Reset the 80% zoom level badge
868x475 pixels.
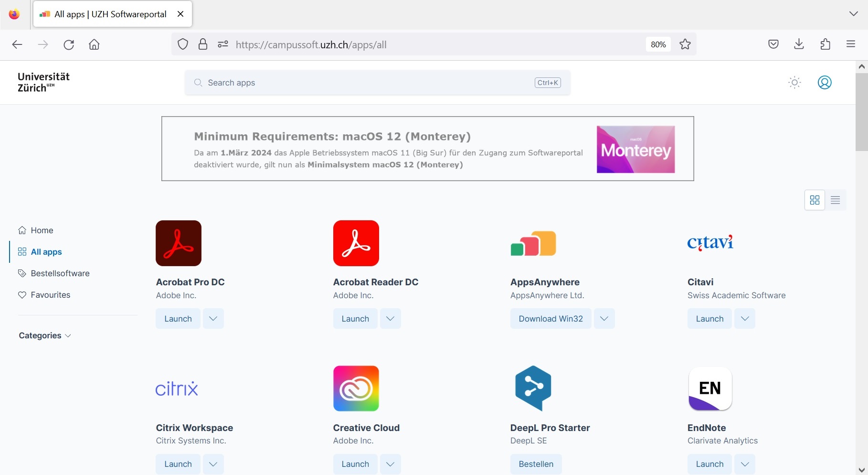658,44
